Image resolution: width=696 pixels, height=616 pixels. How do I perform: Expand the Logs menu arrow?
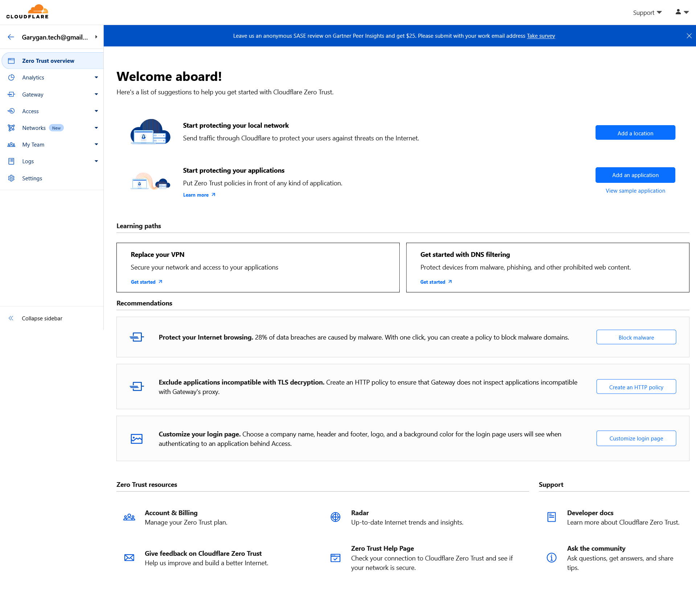point(96,161)
